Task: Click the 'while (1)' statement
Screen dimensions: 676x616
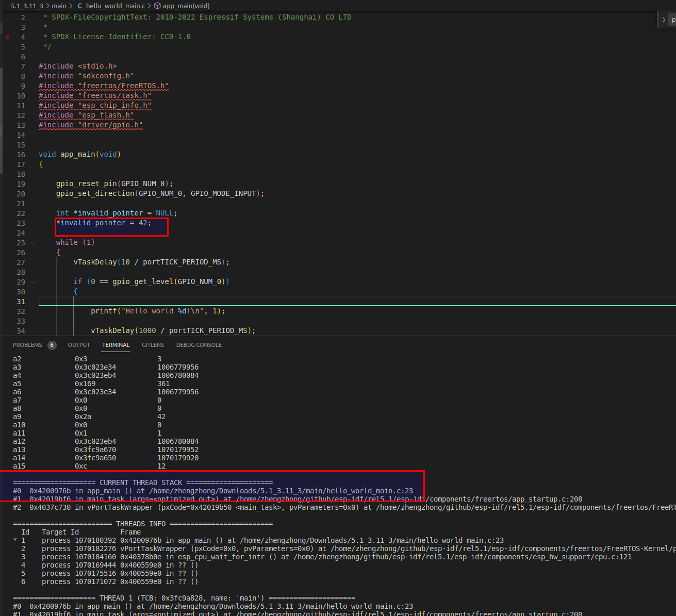Action: click(x=75, y=242)
